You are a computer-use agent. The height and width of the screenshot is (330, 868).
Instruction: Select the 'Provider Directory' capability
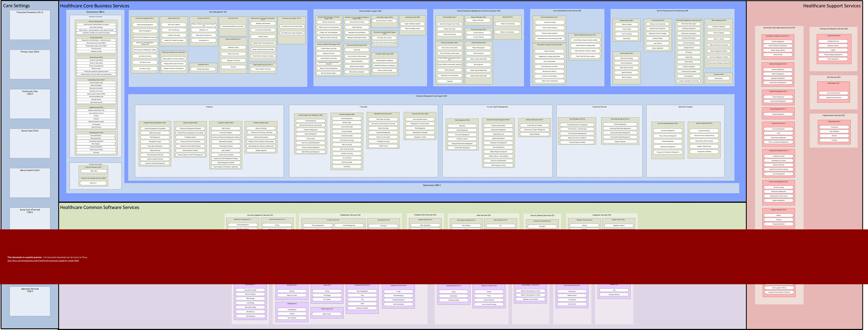coord(478,33)
